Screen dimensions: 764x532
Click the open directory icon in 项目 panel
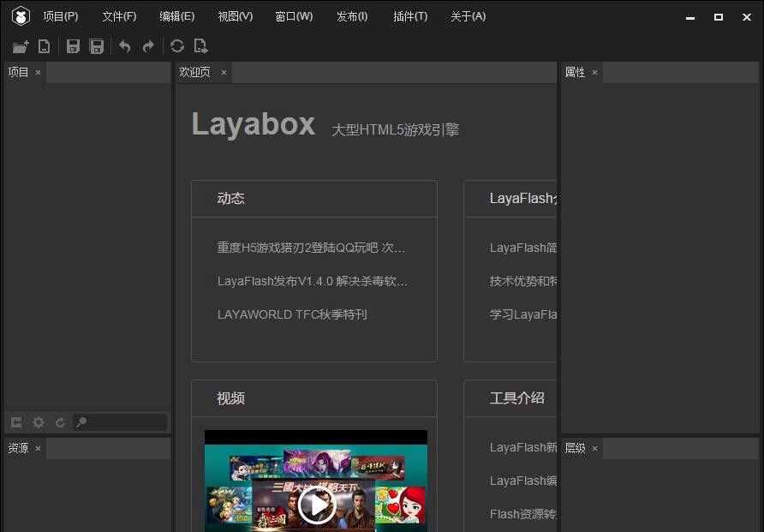pos(16,422)
